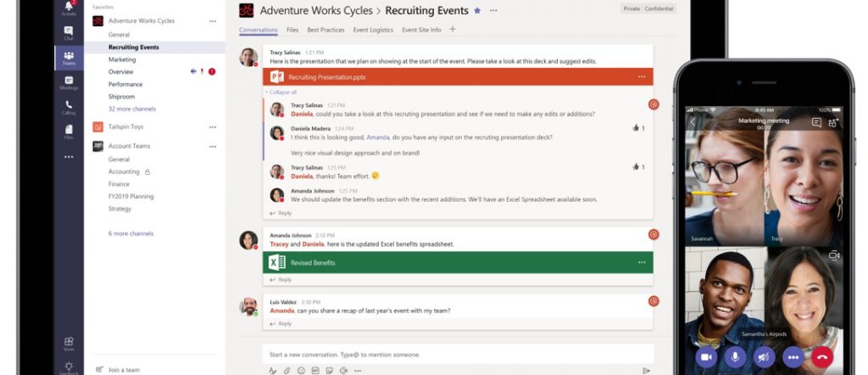Open more apps ellipsis in the left rail
This screenshot has height=375, width=868.
[69, 157]
